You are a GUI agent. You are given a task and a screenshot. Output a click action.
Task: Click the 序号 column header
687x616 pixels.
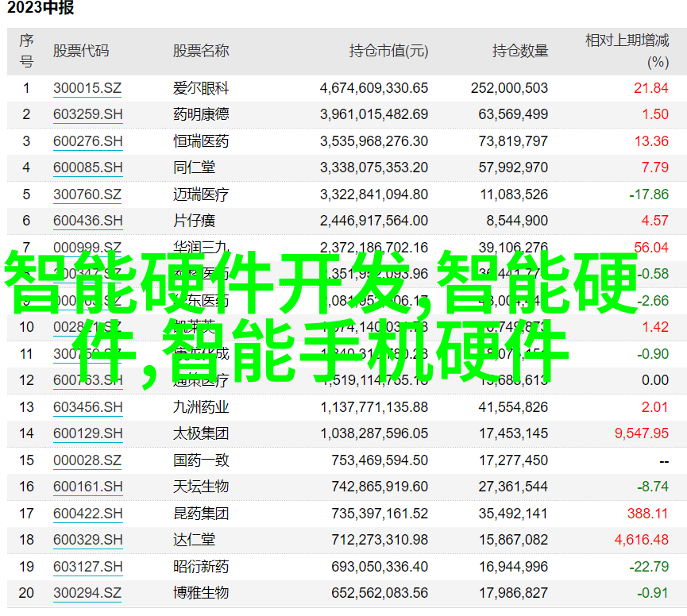(x=26, y=52)
